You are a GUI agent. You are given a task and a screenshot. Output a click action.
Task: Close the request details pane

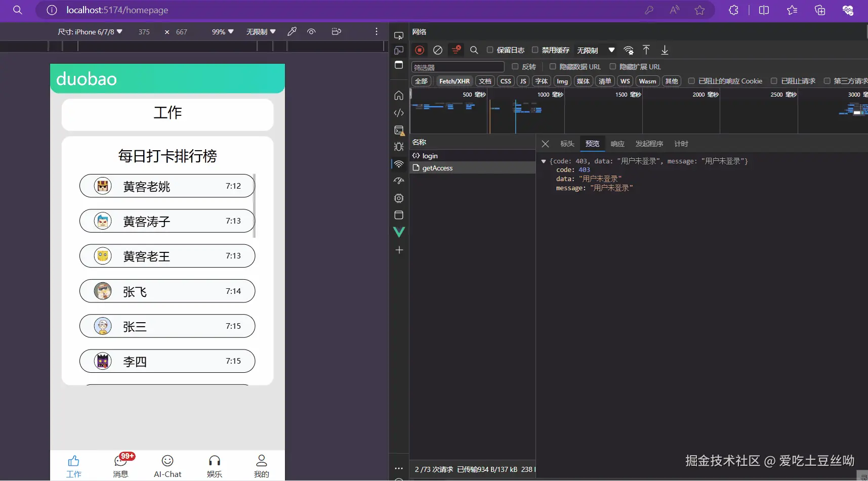(x=545, y=144)
